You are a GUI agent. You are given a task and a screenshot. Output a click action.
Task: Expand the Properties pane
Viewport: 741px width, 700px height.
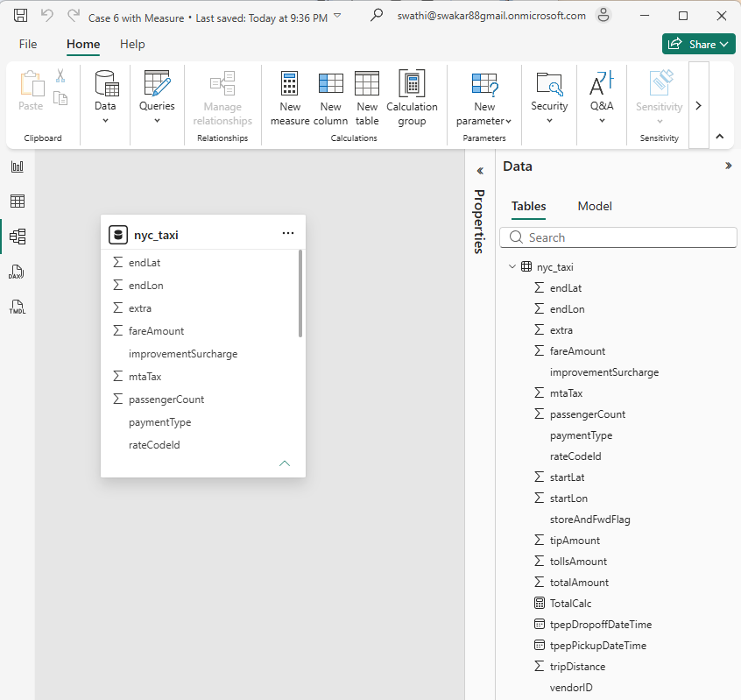(480, 171)
